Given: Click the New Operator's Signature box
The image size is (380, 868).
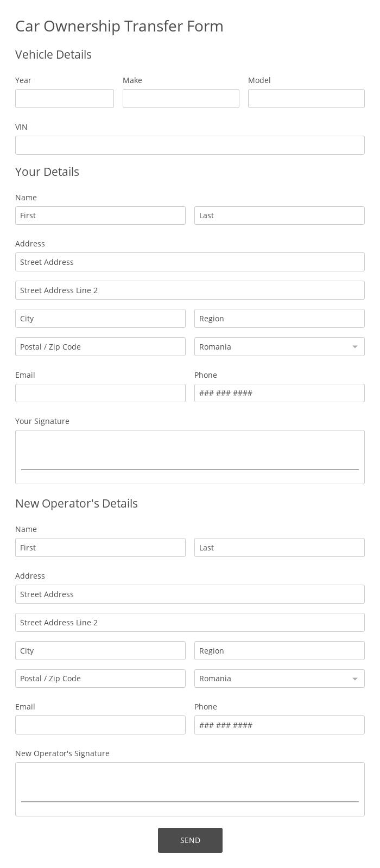Looking at the screenshot, I should [x=190, y=788].
